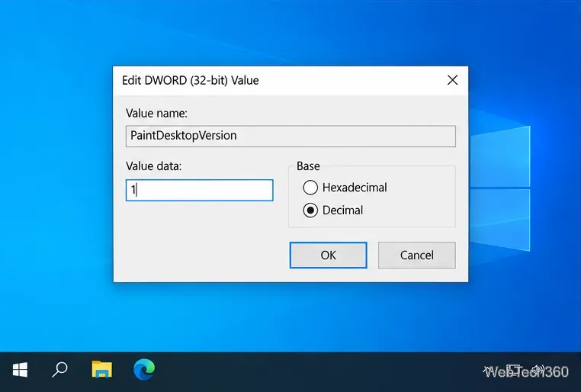This screenshot has height=392, width=581.
Task: Open Microsoft Edge from taskbar
Action: click(x=144, y=369)
